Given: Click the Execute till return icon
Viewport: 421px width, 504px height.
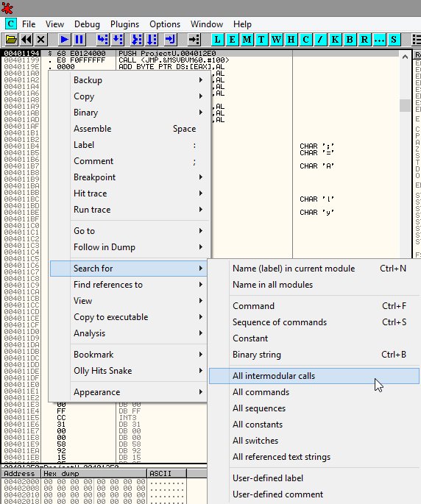Looking at the screenshot, I should pyautogui.click(x=170, y=40).
